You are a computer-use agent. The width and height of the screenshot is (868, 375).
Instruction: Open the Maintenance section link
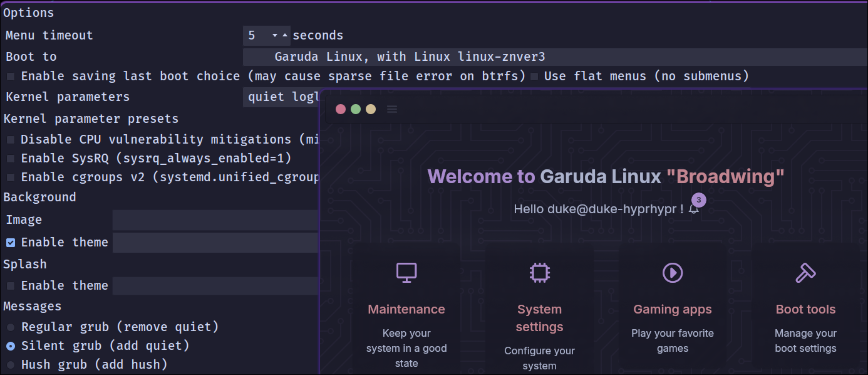point(406,309)
